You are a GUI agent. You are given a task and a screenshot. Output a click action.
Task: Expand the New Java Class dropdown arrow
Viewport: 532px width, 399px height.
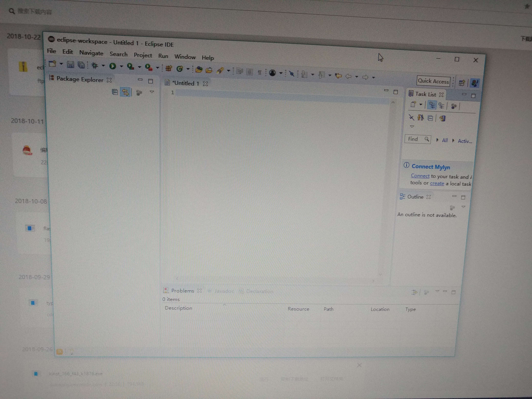point(188,69)
